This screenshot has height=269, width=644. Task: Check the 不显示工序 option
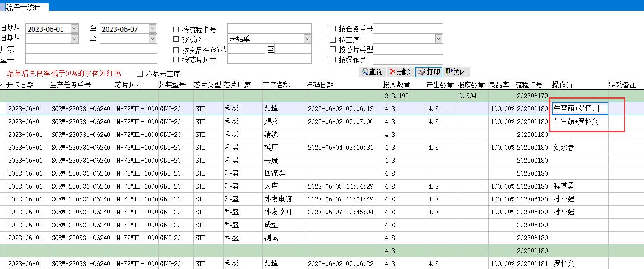(140, 74)
